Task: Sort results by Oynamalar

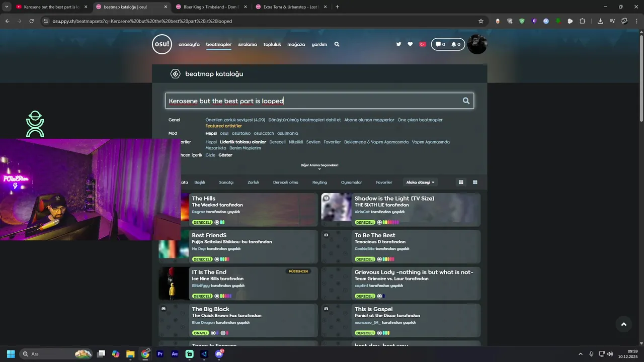Action: [x=351, y=182]
